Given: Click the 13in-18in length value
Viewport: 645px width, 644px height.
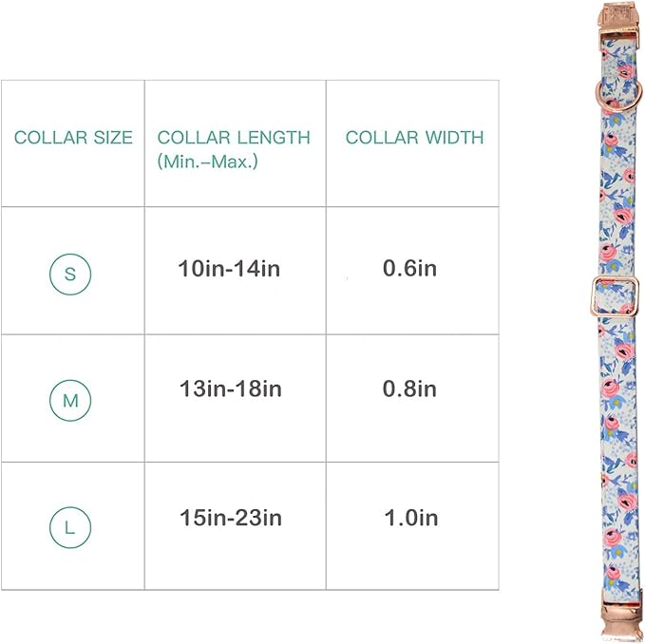Looking at the screenshot, I should click(230, 388).
